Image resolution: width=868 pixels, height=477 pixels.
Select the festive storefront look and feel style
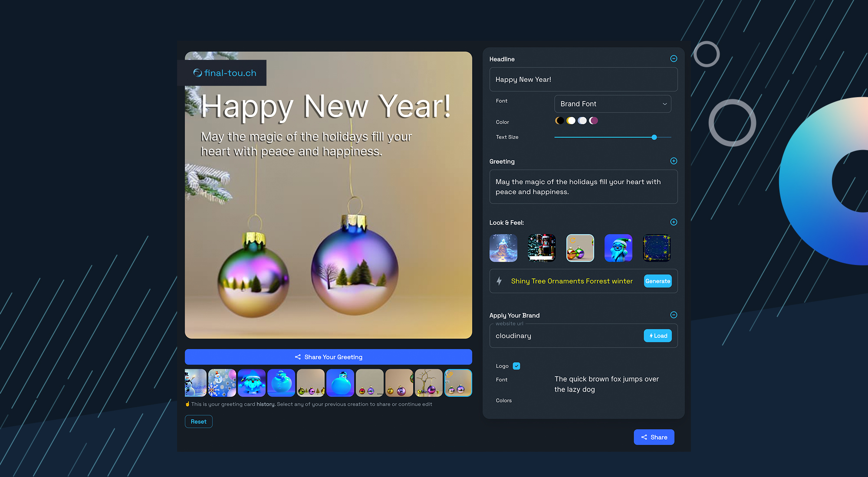pyautogui.click(x=542, y=248)
